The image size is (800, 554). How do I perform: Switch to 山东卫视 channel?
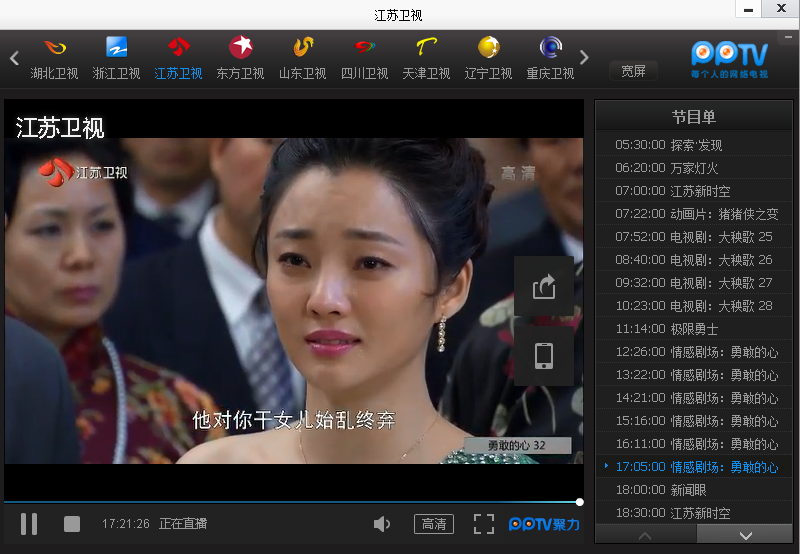(x=303, y=59)
